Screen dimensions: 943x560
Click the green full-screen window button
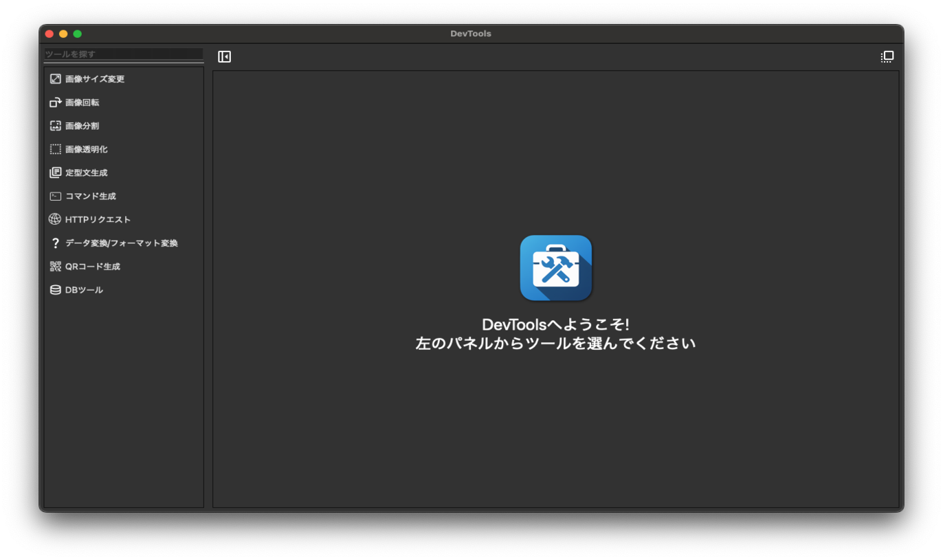[x=78, y=34]
